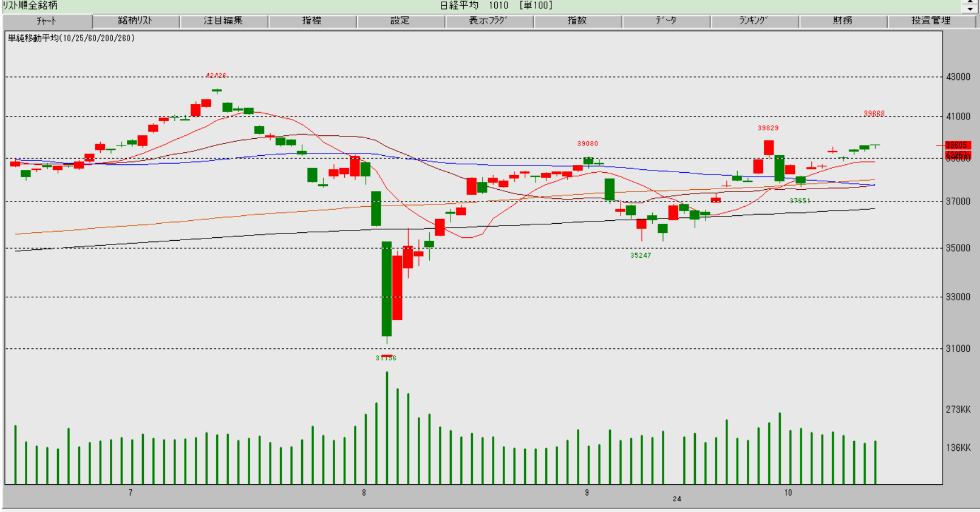The height and width of the screenshot is (512, 980).
Task: Click the 39080 high price label
Action: click(x=588, y=144)
